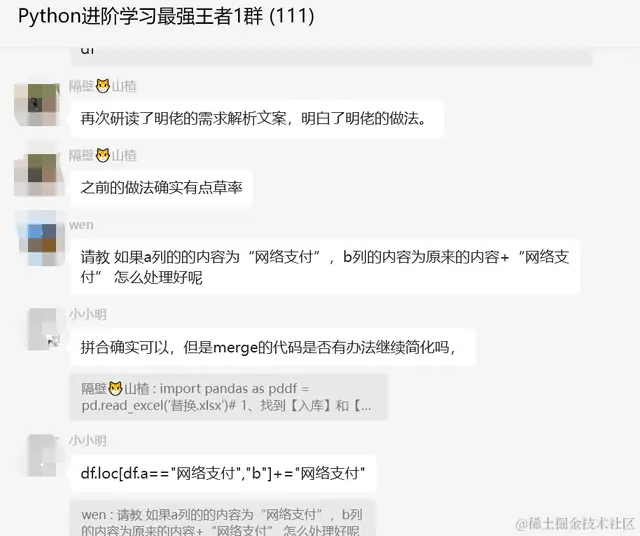Click the cat emoji inside the quoted reply
The width and height of the screenshot is (640, 536).
coord(116,388)
